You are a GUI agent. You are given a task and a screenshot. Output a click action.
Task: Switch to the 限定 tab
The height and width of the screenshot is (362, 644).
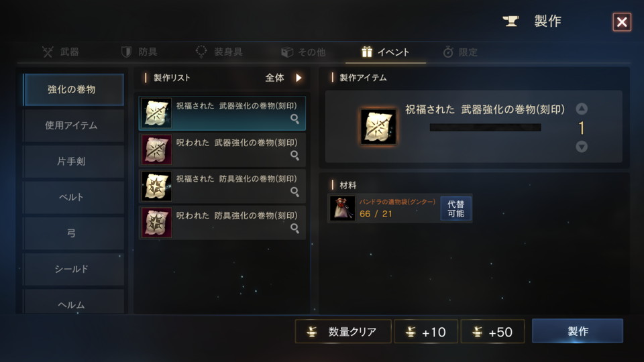(x=460, y=52)
